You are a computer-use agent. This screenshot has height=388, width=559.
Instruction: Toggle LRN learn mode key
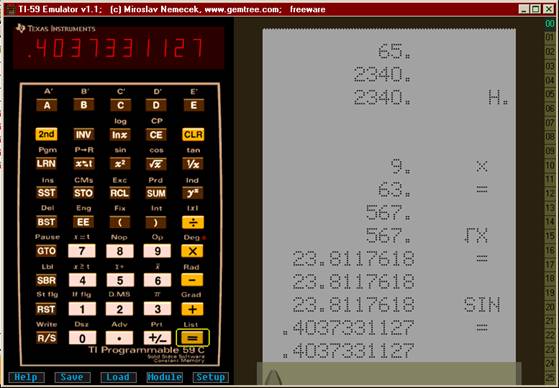[46, 164]
